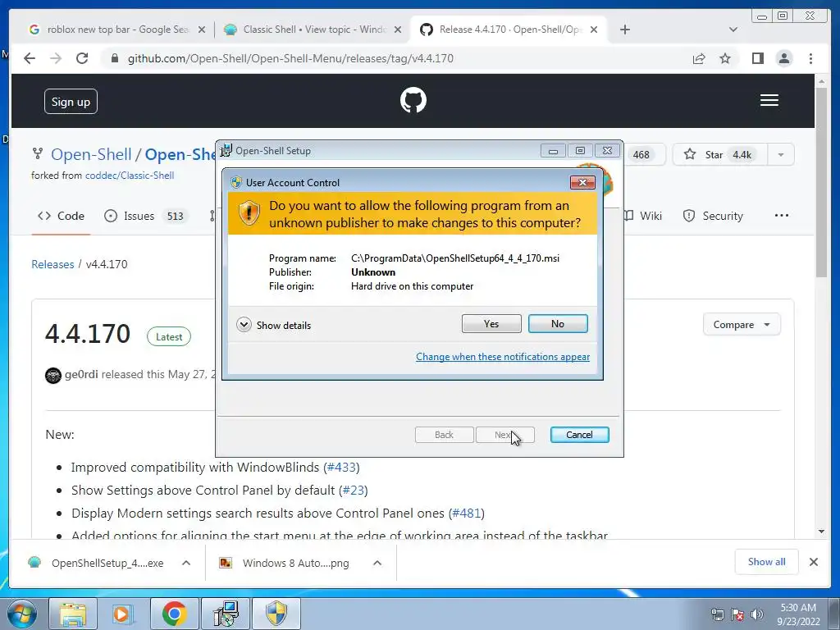840x630 pixels.
Task: Click the UAC shield warning icon
Action: [249, 213]
